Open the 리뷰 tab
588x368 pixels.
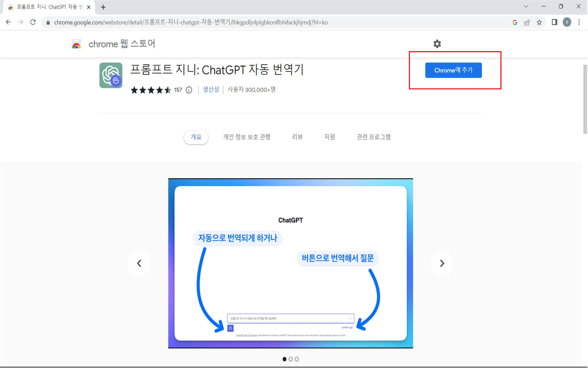click(x=298, y=137)
